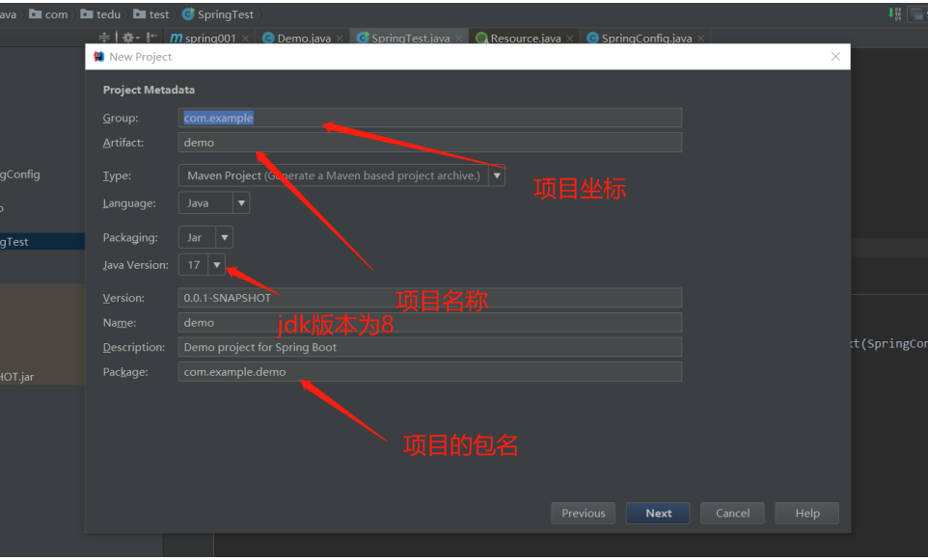928x560 pixels.
Task: Click the test breadcrumb folder
Action: [151, 14]
